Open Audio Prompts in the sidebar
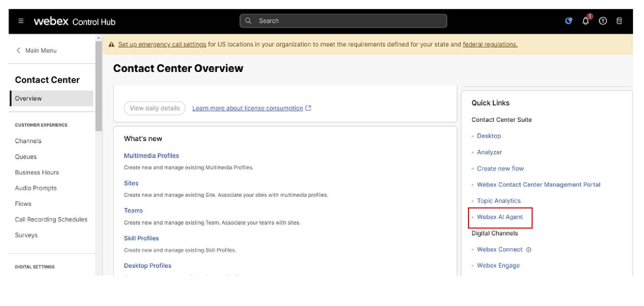The height and width of the screenshot is (306, 644). pyautogui.click(x=36, y=188)
